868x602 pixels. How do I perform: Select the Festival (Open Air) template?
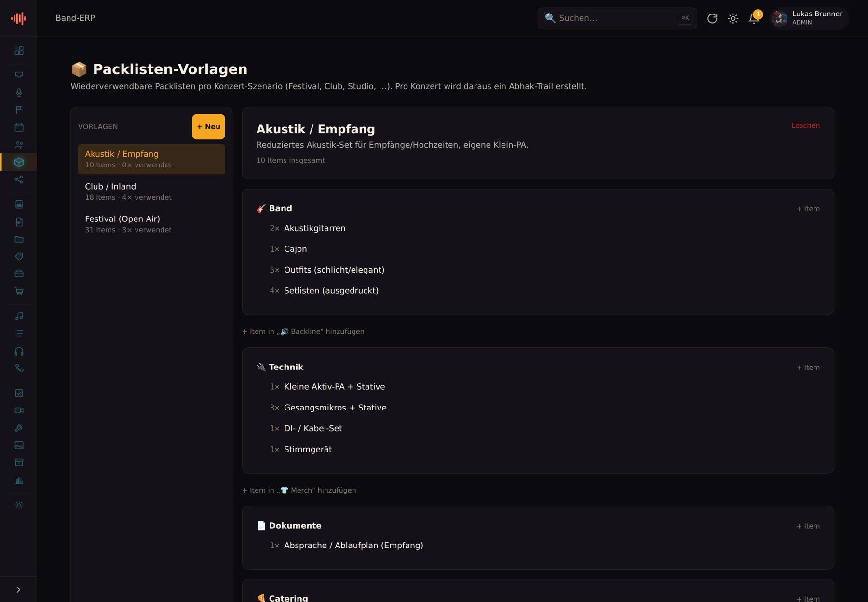pyautogui.click(x=151, y=224)
